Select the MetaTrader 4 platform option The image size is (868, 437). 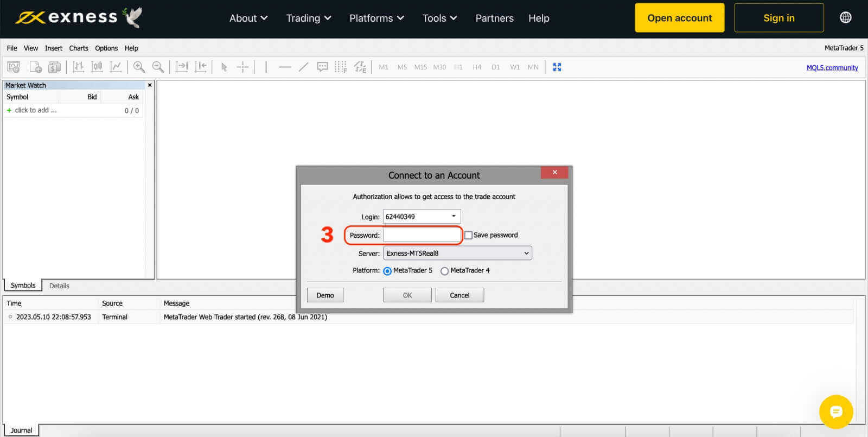point(445,271)
